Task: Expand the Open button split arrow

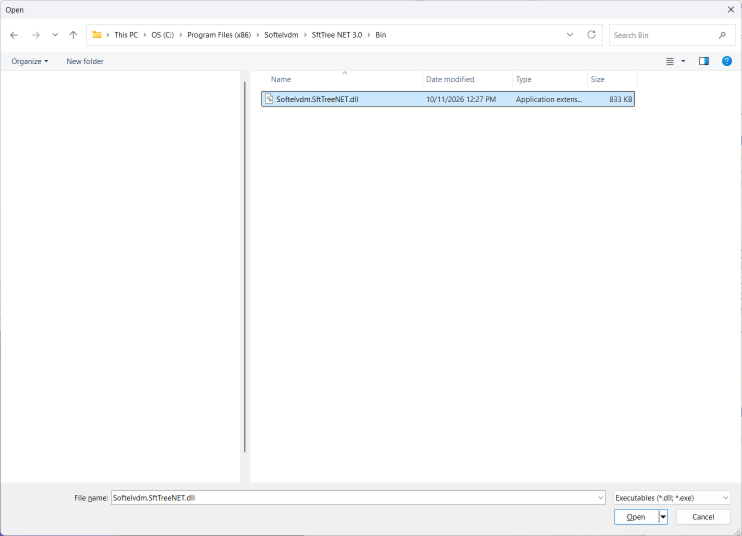Action: tap(663, 517)
